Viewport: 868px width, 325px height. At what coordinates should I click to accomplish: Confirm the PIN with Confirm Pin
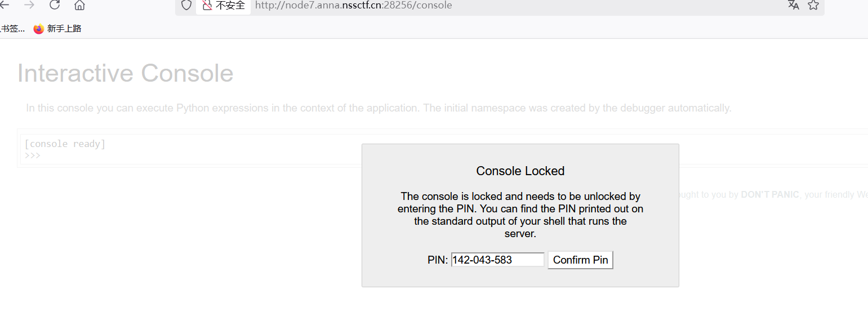click(x=580, y=260)
